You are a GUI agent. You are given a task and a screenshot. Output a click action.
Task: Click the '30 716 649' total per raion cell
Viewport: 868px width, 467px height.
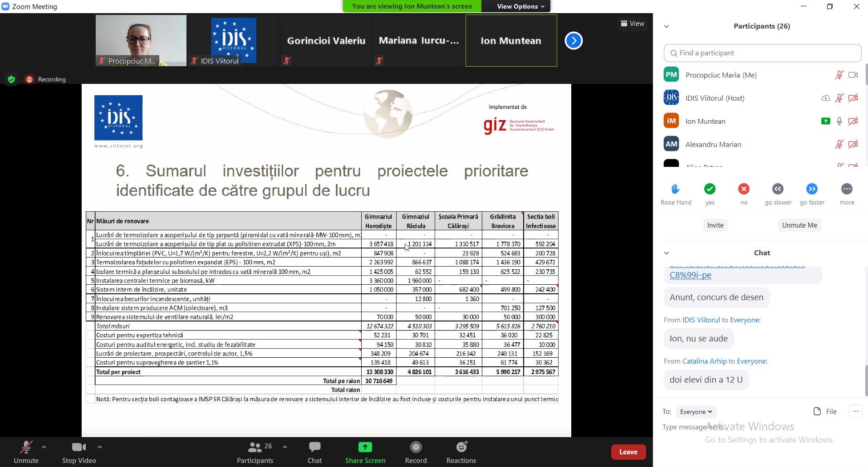(379, 381)
